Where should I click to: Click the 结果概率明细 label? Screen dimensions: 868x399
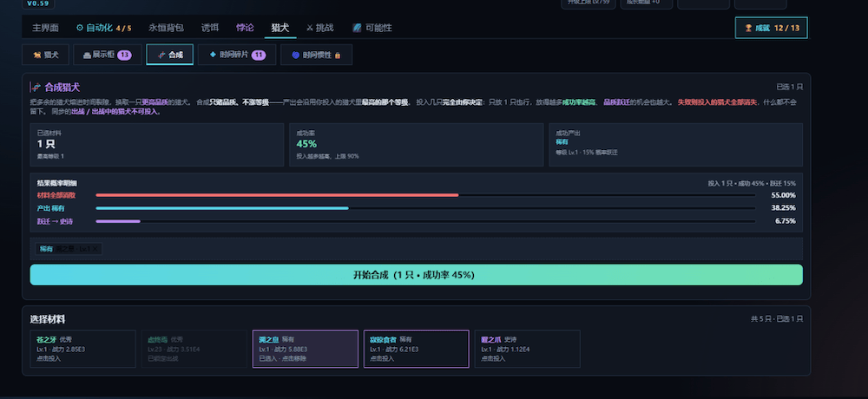tap(57, 183)
